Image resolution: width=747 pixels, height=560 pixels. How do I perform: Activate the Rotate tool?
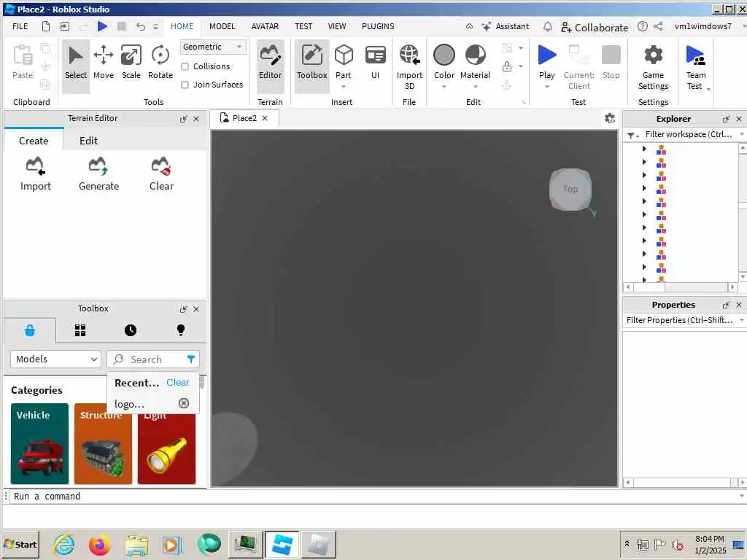tap(160, 63)
